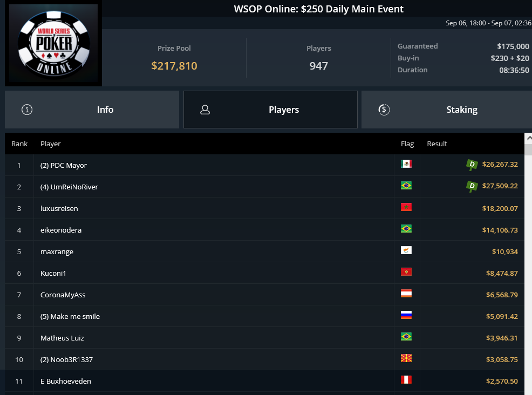Click the Cyprus flag next to maxrange
This screenshot has height=395, width=532.
406,250
